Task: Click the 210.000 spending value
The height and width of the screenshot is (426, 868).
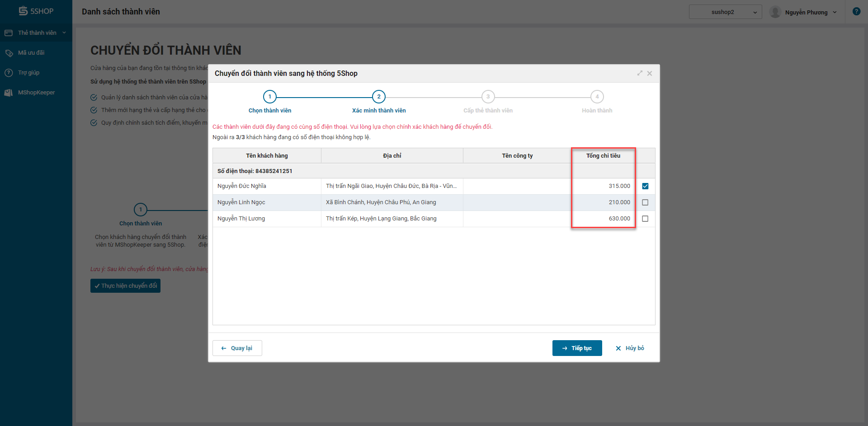Action: tap(619, 202)
